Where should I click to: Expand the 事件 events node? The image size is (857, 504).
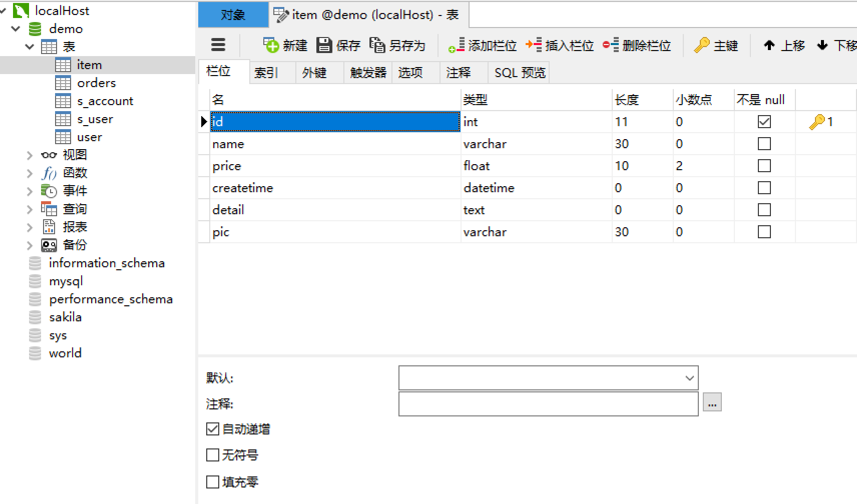click(30, 191)
